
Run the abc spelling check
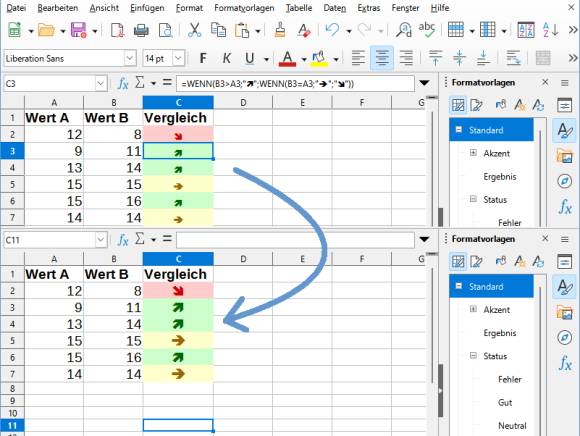[427, 30]
